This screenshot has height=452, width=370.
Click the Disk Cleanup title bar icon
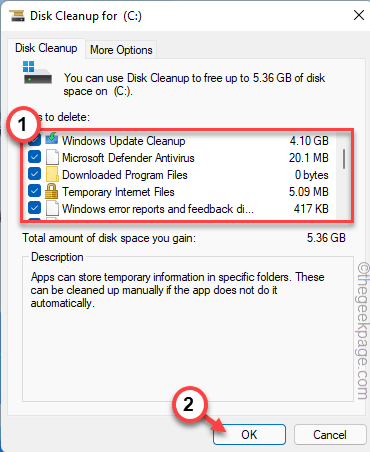point(16,16)
